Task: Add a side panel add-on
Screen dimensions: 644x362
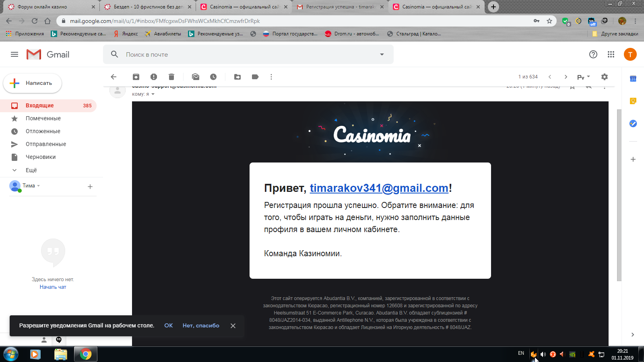Action: [633, 159]
